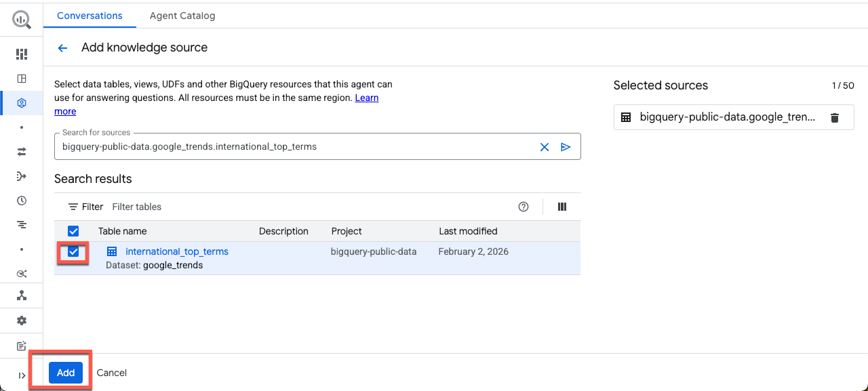Expand the left navigation sidebar

(22, 375)
